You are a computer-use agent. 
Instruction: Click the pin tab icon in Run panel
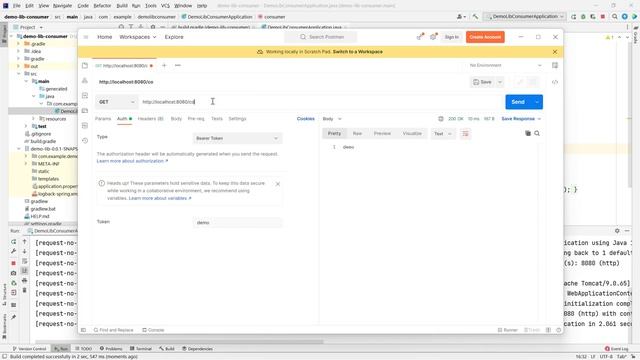point(13,317)
